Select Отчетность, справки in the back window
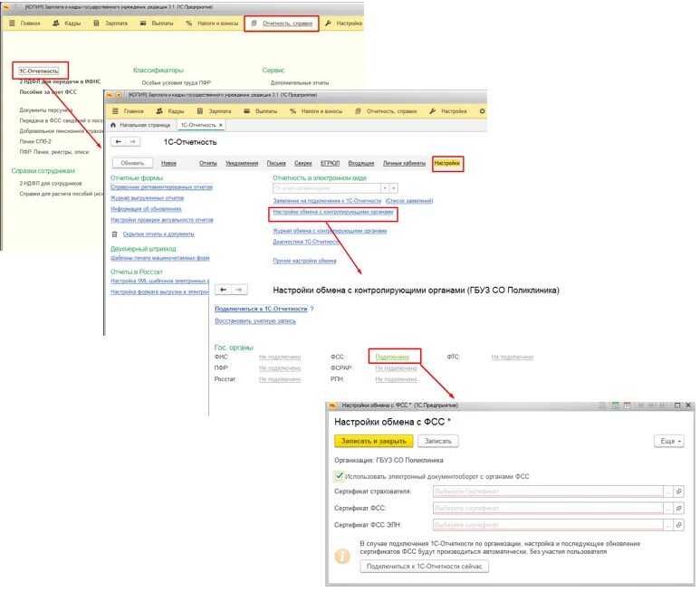This screenshot has width=700, height=591. coord(282,24)
